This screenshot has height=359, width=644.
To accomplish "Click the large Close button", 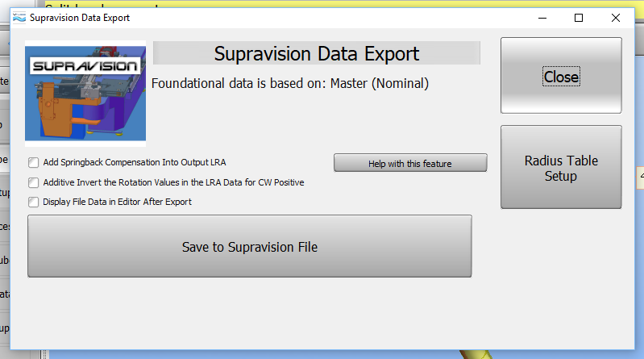I will tap(561, 76).
